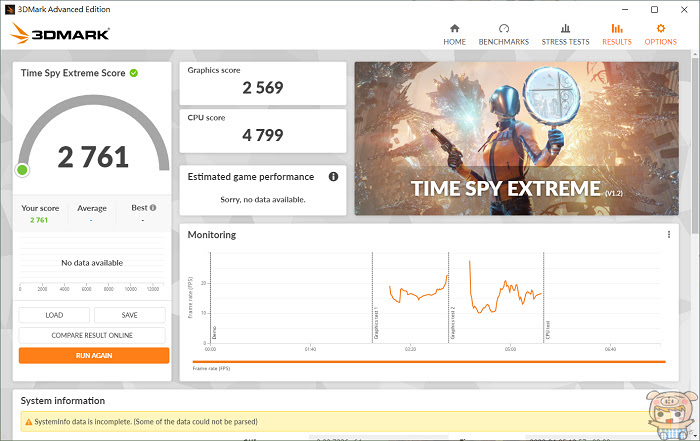
Task: Click the Frame rate (FPS) legend label
Action: click(x=211, y=369)
